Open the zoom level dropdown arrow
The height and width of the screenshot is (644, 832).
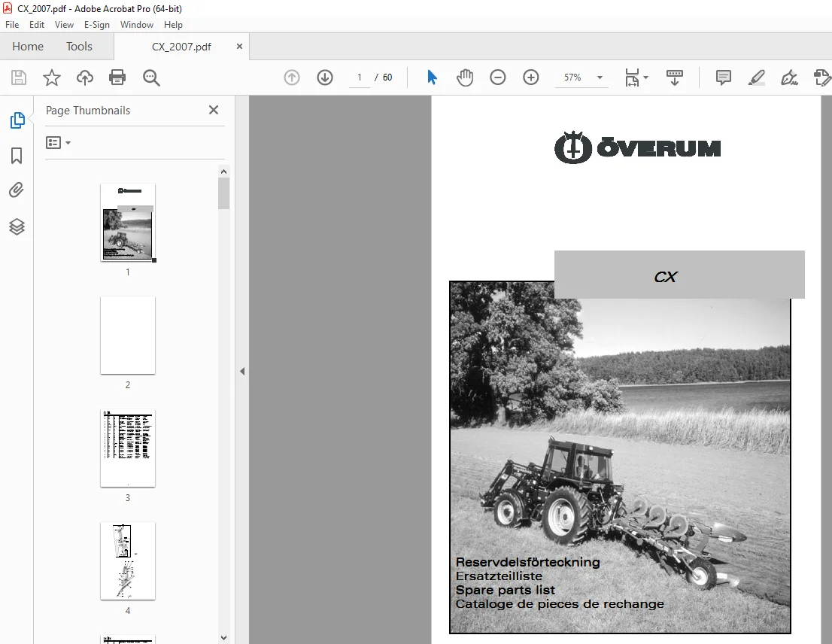click(600, 77)
